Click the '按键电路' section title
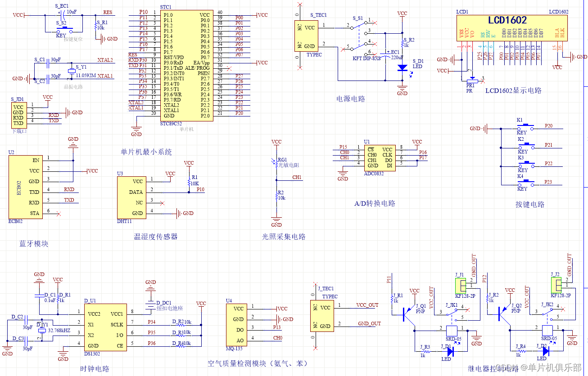 530,205
